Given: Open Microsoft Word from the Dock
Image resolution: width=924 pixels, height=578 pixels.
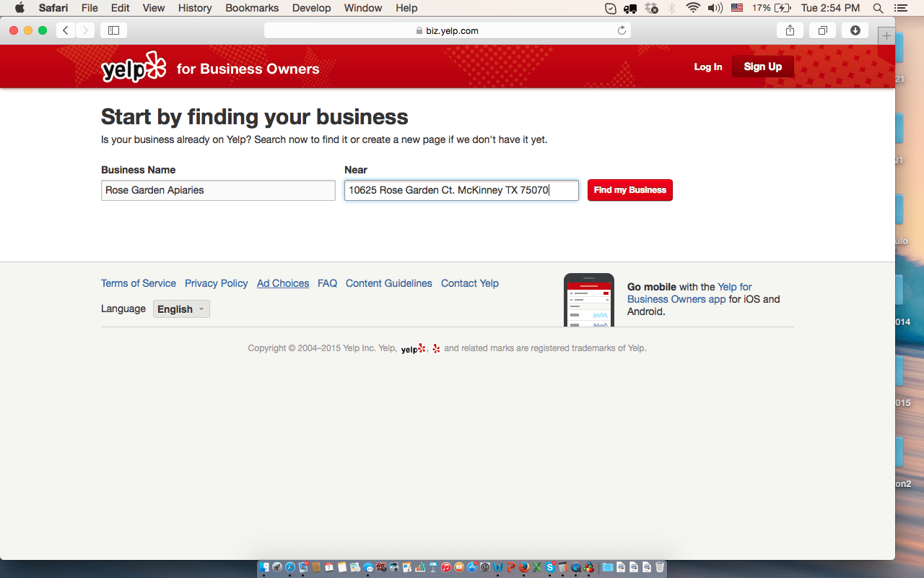Looking at the screenshot, I should 498,567.
